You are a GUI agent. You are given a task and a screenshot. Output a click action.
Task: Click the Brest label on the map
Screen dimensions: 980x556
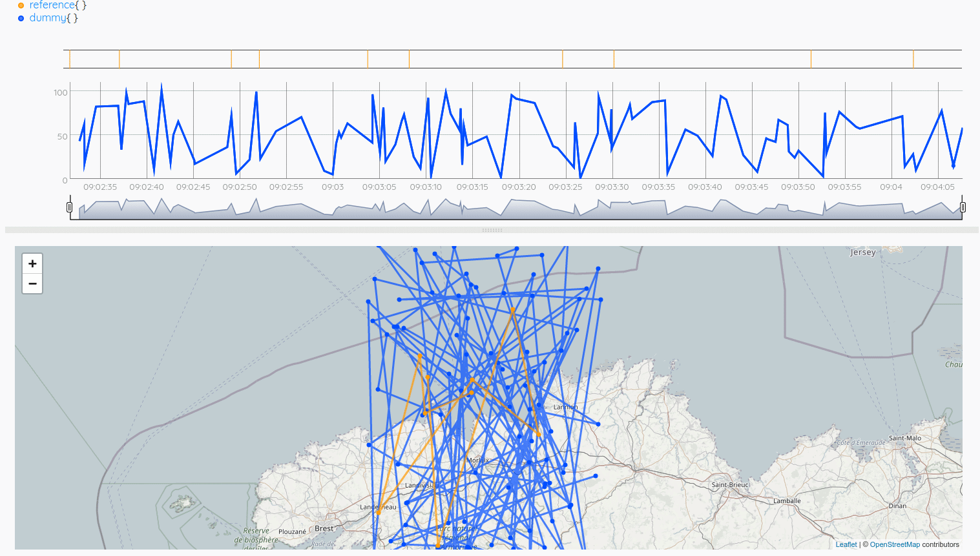[324, 528]
